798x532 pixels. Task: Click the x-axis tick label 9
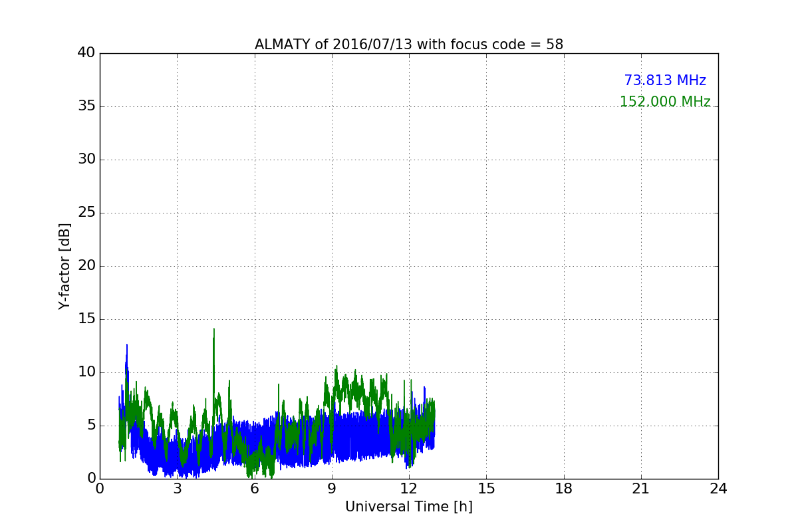332,488
